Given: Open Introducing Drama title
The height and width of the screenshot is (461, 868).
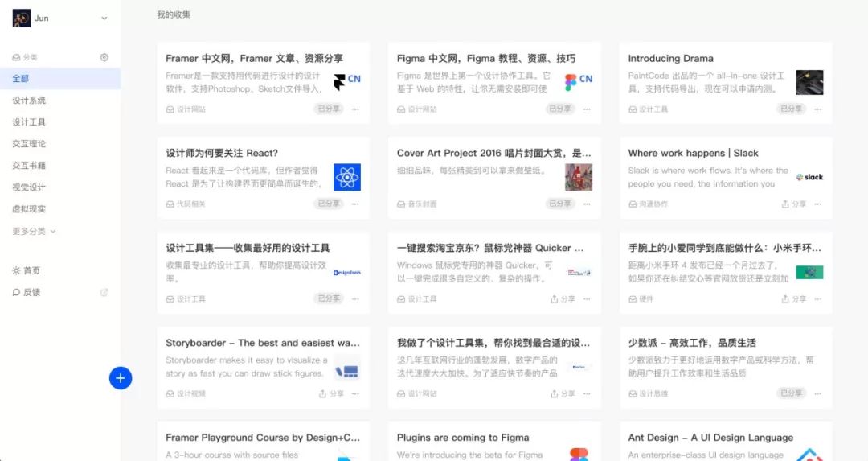Looking at the screenshot, I should (x=670, y=58).
